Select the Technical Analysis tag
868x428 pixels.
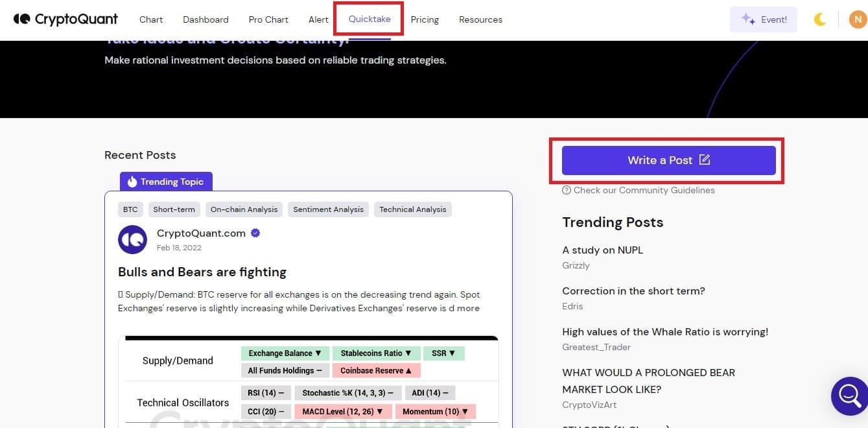[413, 209]
